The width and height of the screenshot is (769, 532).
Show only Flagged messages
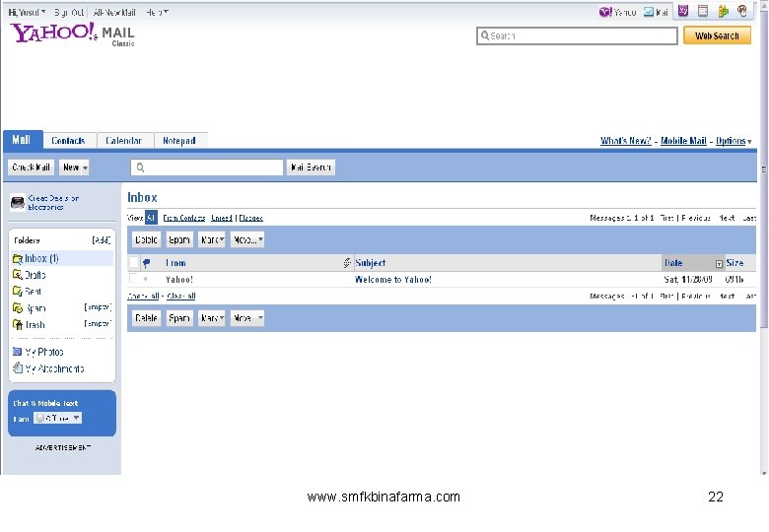point(251,218)
